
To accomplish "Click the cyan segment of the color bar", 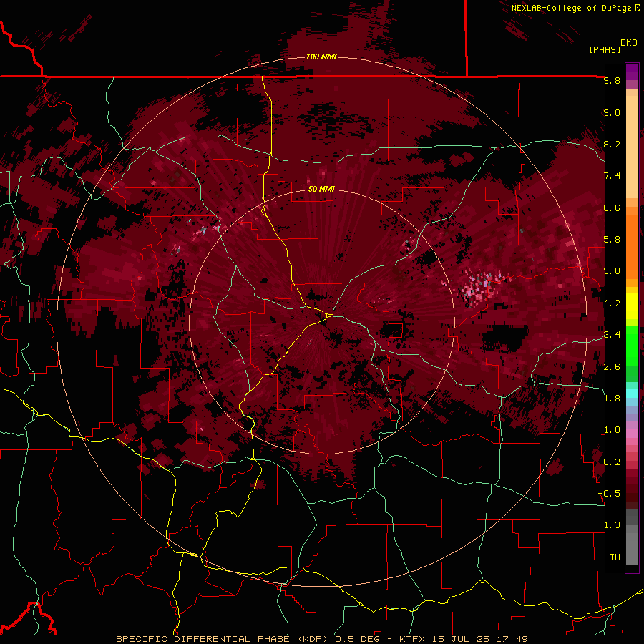I will (632, 394).
